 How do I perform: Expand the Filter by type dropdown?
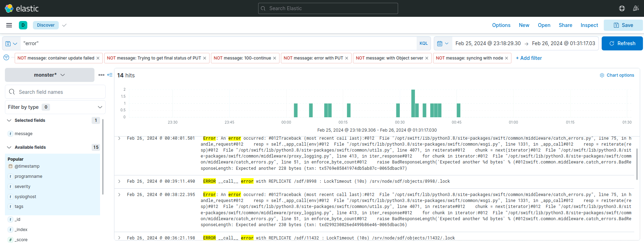55,107
